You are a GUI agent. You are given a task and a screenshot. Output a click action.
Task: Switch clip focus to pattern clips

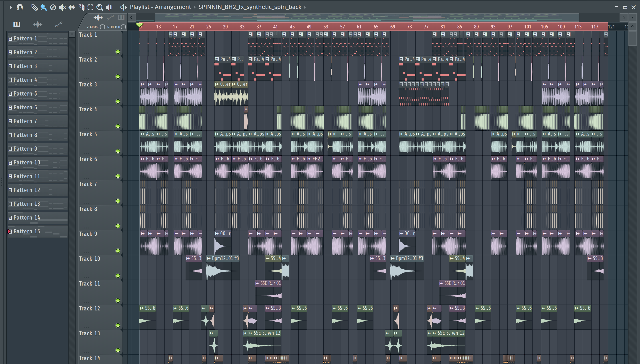click(121, 18)
